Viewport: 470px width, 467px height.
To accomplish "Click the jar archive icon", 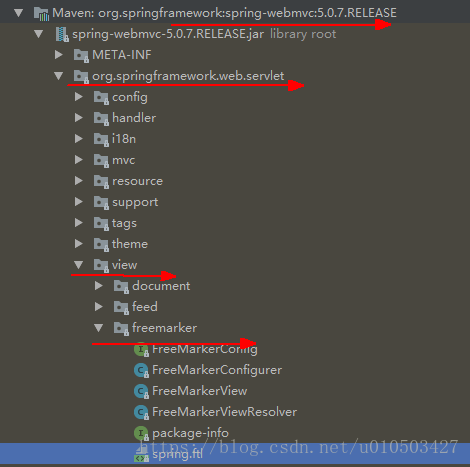I will [62, 34].
